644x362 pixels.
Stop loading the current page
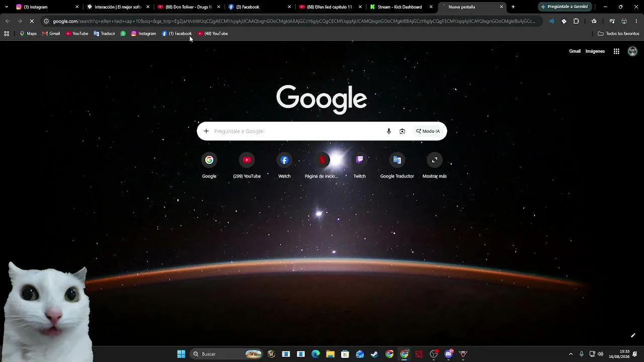click(x=31, y=21)
